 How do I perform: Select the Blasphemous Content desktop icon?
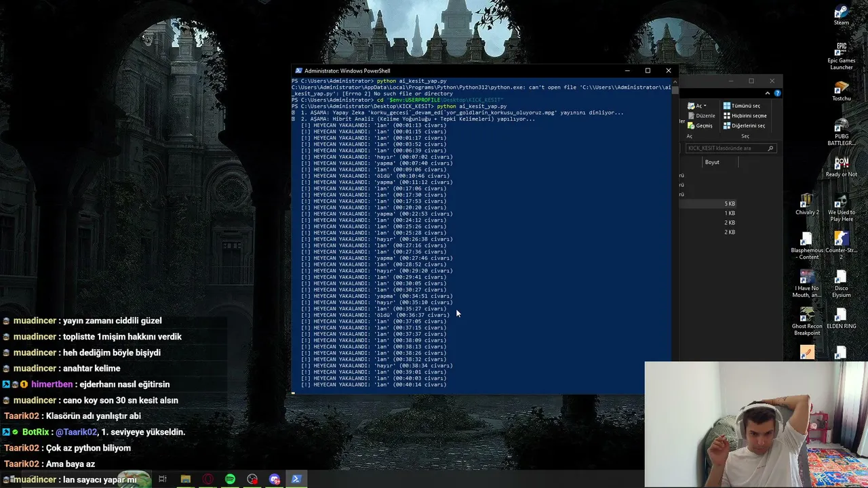tap(807, 245)
